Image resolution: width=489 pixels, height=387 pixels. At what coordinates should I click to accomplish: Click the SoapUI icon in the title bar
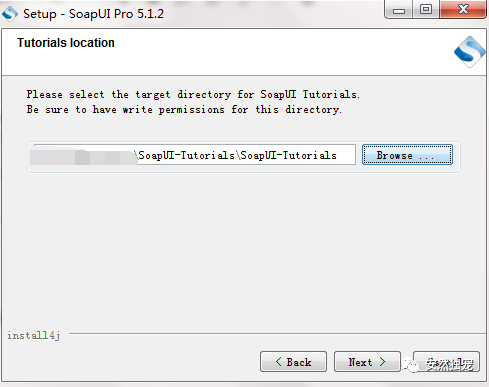pyautogui.click(x=10, y=14)
